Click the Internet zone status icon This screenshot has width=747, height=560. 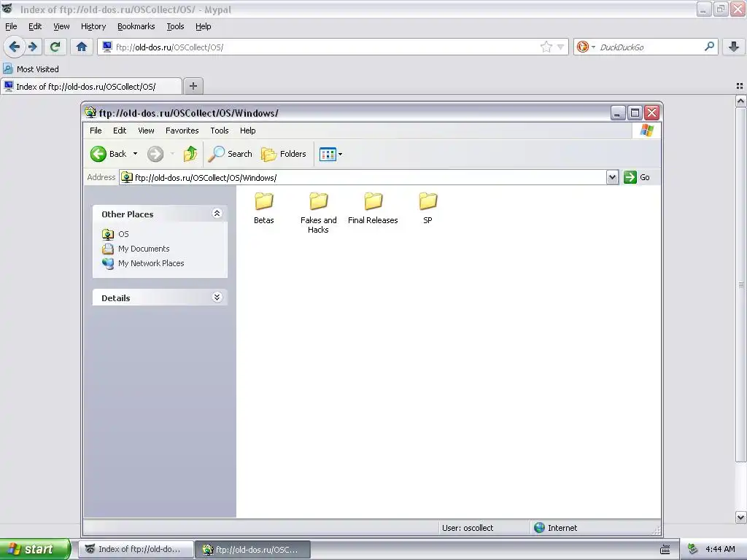[539, 528]
